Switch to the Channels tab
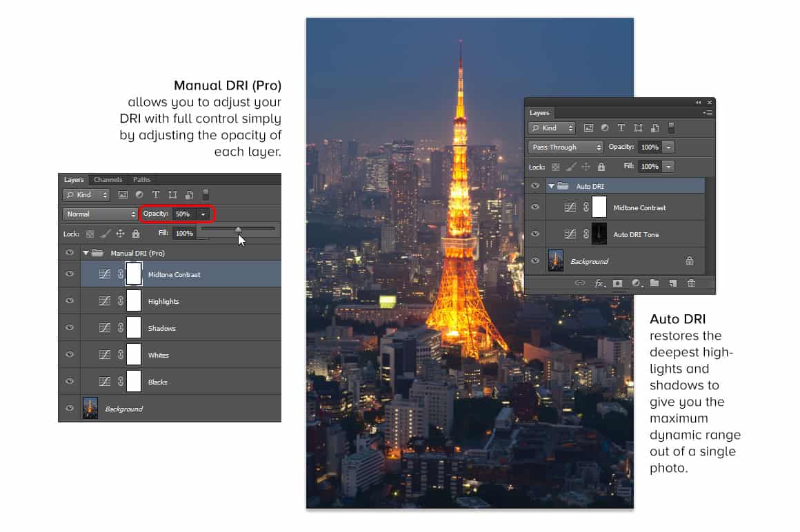 click(108, 180)
